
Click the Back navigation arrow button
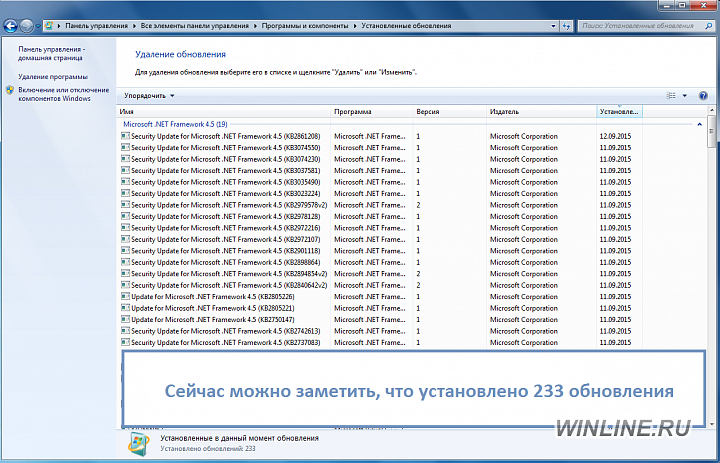pyautogui.click(x=11, y=26)
